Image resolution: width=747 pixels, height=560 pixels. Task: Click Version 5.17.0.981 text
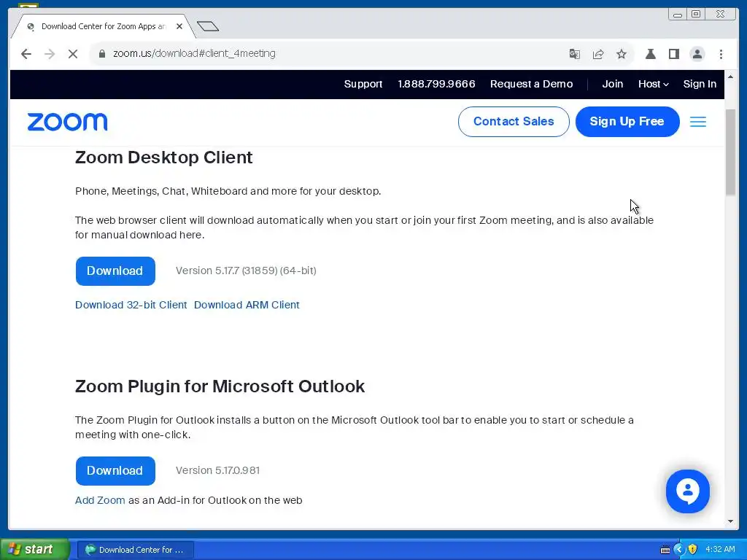click(x=217, y=470)
